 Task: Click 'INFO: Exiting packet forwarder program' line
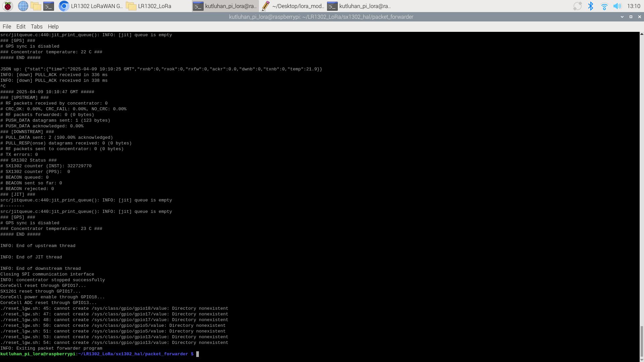tap(51, 348)
